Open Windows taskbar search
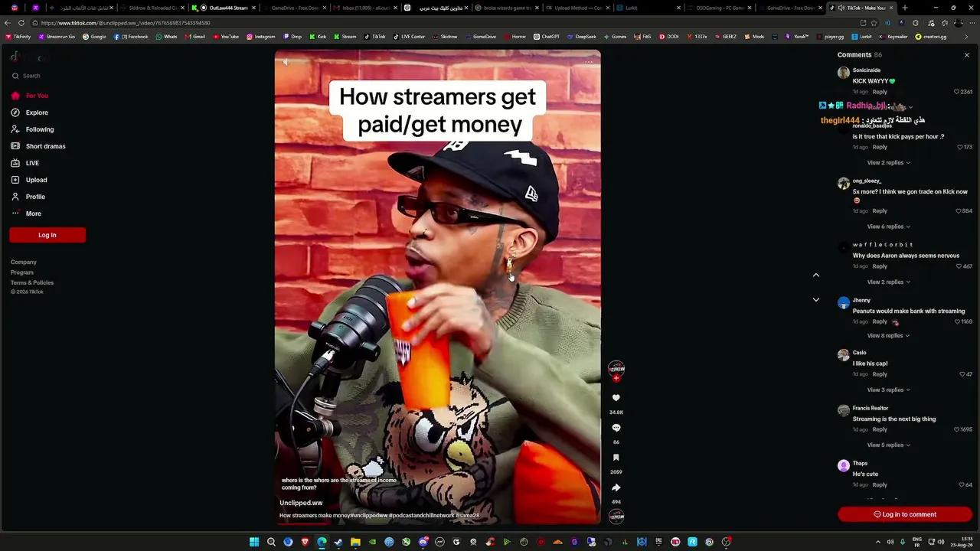Image resolution: width=980 pixels, height=551 pixels. pos(271,542)
